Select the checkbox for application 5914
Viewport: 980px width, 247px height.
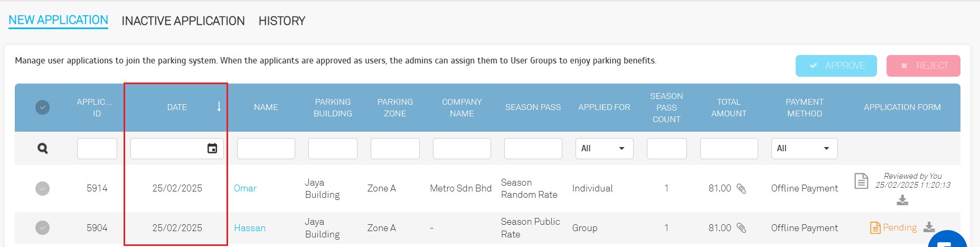[x=42, y=188]
